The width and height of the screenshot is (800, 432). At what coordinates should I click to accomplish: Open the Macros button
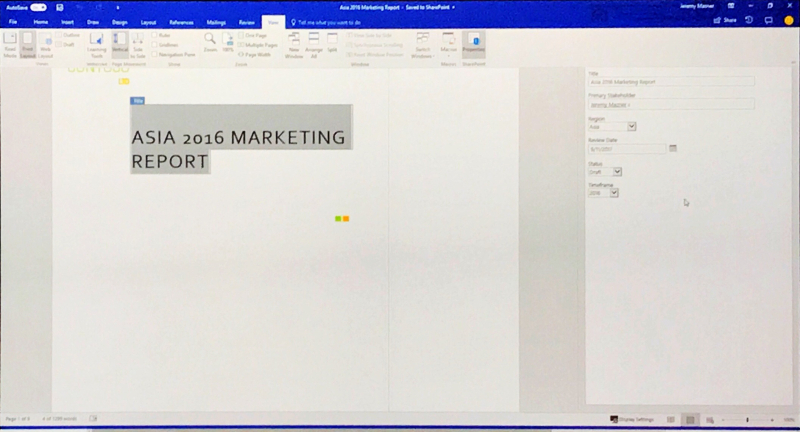tap(448, 45)
